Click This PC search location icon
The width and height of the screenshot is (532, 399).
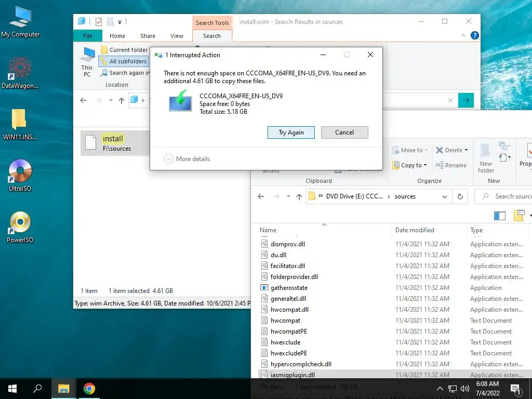coord(87,62)
